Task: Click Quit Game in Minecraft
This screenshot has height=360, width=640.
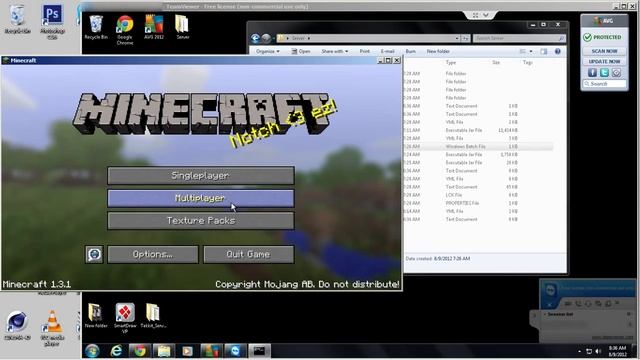Action: click(x=249, y=254)
